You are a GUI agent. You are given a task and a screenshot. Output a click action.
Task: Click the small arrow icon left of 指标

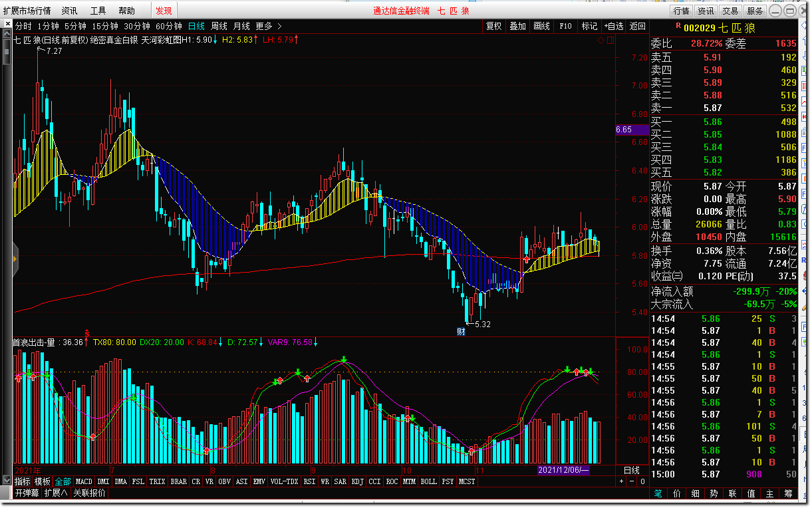[7, 481]
